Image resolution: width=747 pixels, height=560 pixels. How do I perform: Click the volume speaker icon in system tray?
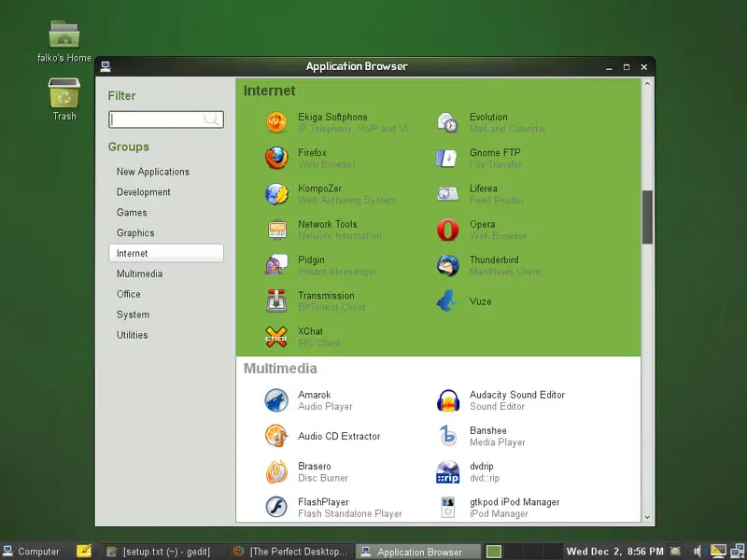click(697, 552)
